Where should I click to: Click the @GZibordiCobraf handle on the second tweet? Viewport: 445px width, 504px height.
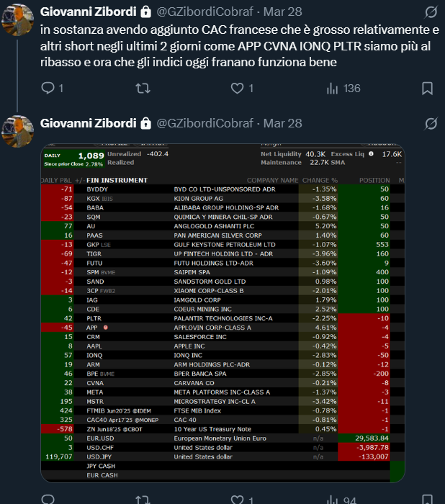202,124
